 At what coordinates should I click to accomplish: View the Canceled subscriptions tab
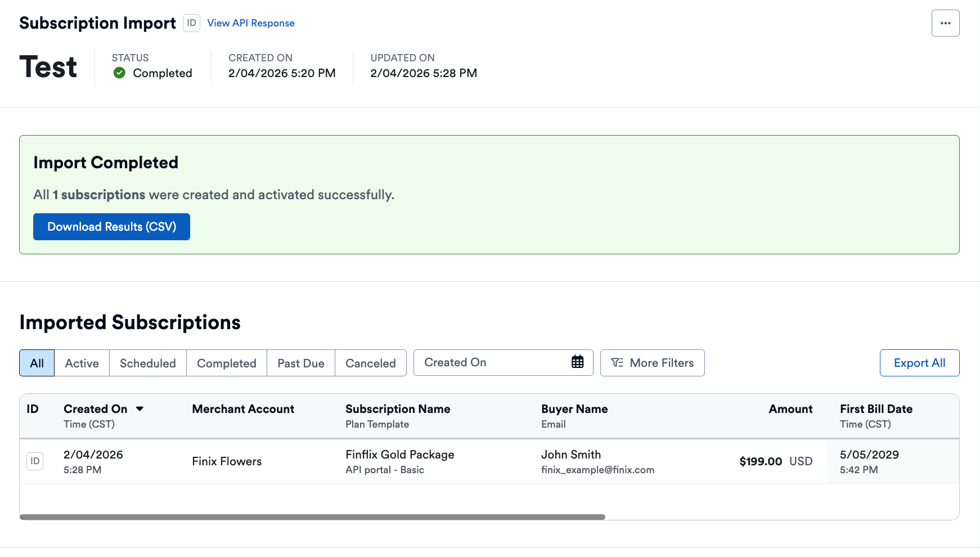point(370,363)
